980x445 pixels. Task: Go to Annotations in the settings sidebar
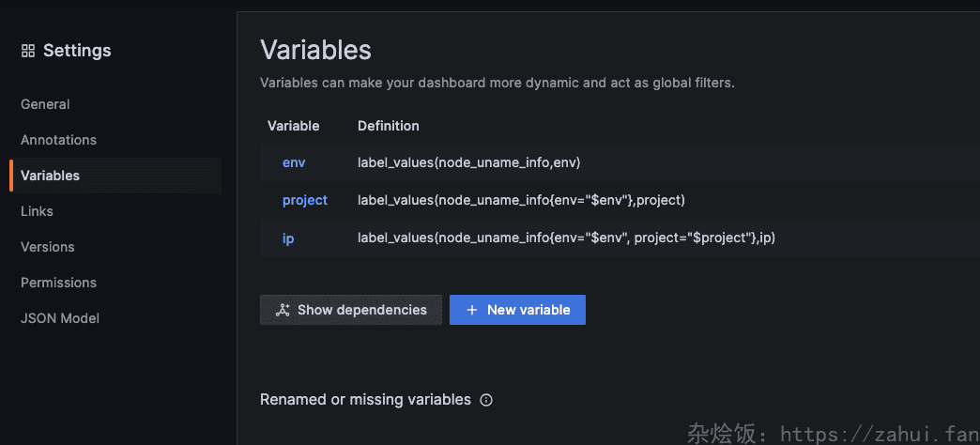(x=58, y=140)
